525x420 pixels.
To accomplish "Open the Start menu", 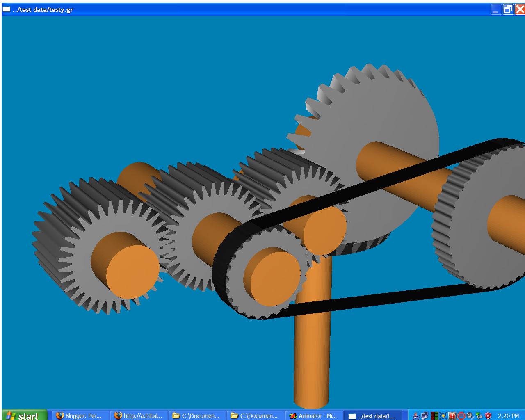I will (x=23, y=415).
